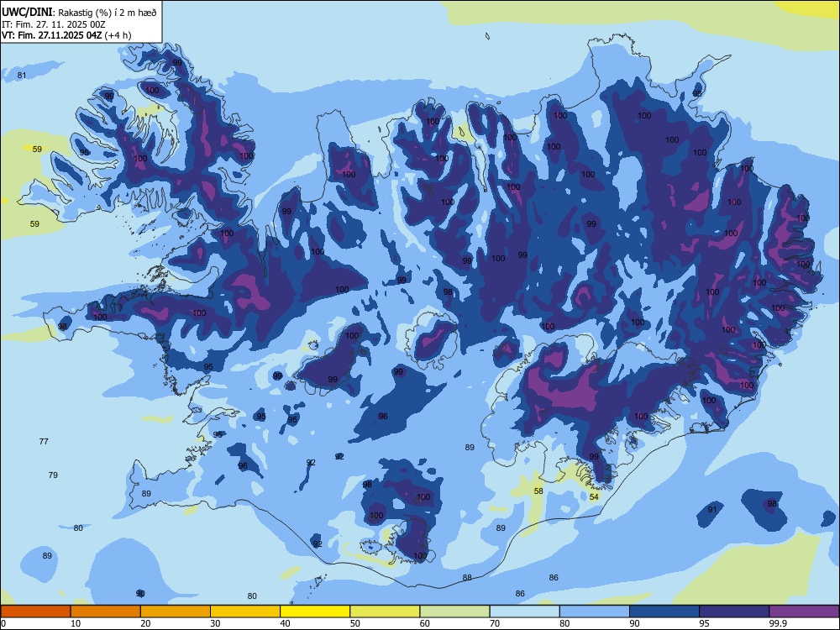This screenshot has height=630, width=840.
Task: Select the light blue 80–90 legend swatch
Action: pos(595,612)
